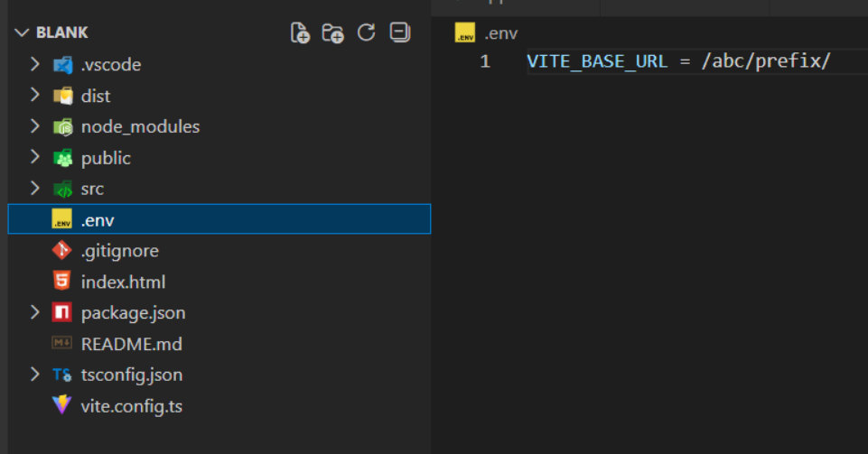Click the .vscode folder icon
This screenshot has width=868, height=454.
[x=62, y=65]
